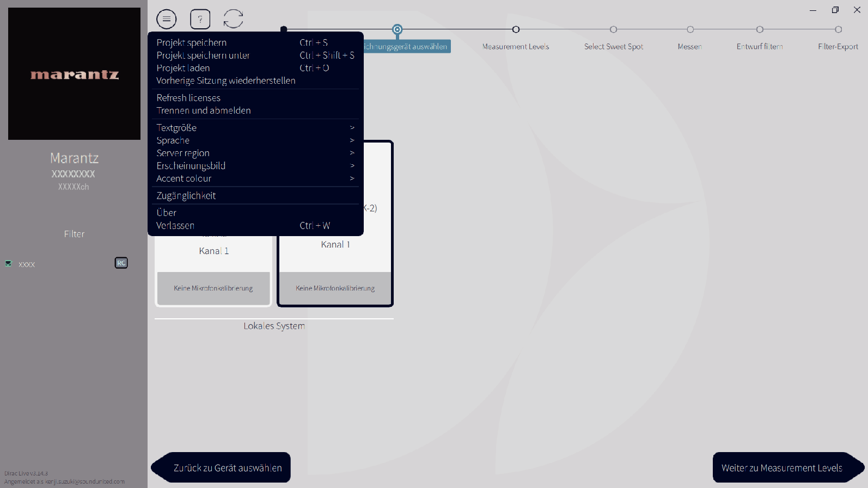This screenshot has height=488, width=868.
Task: Click the current recording device step marker
Action: [x=398, y=29]
